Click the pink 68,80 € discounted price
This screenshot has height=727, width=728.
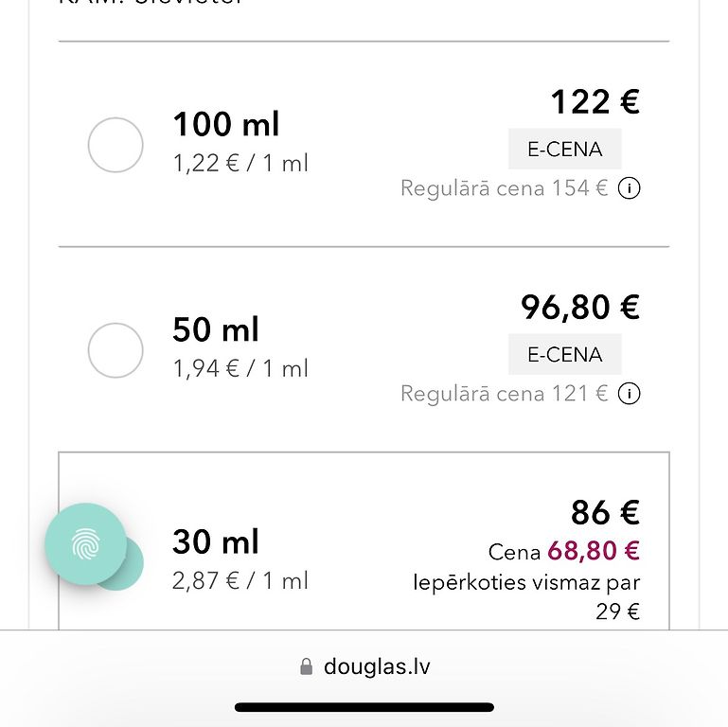click(x=594, y=551)
